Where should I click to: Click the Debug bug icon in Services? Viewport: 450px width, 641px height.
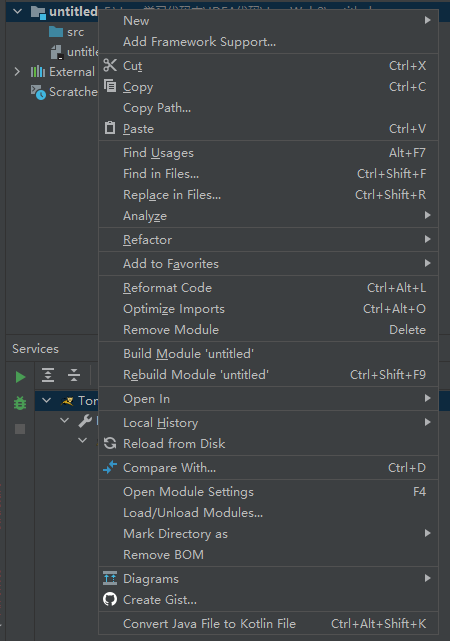20,403
